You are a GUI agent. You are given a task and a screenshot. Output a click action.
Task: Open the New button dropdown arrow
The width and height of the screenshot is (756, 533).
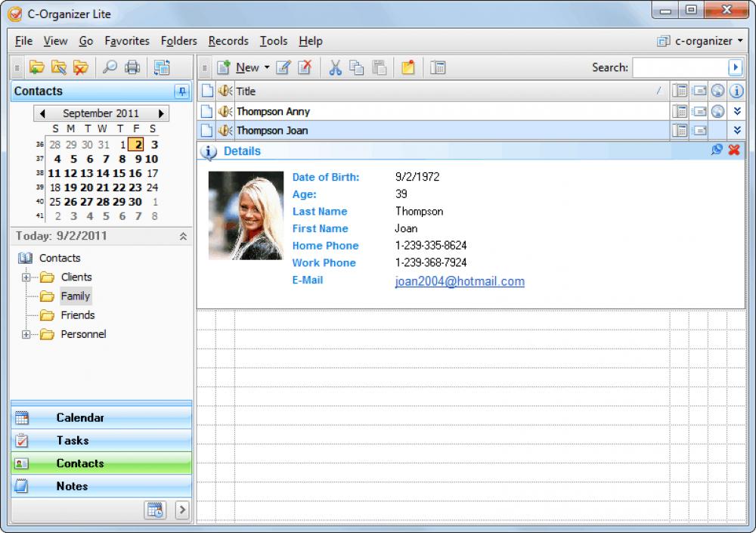(265, 67)
